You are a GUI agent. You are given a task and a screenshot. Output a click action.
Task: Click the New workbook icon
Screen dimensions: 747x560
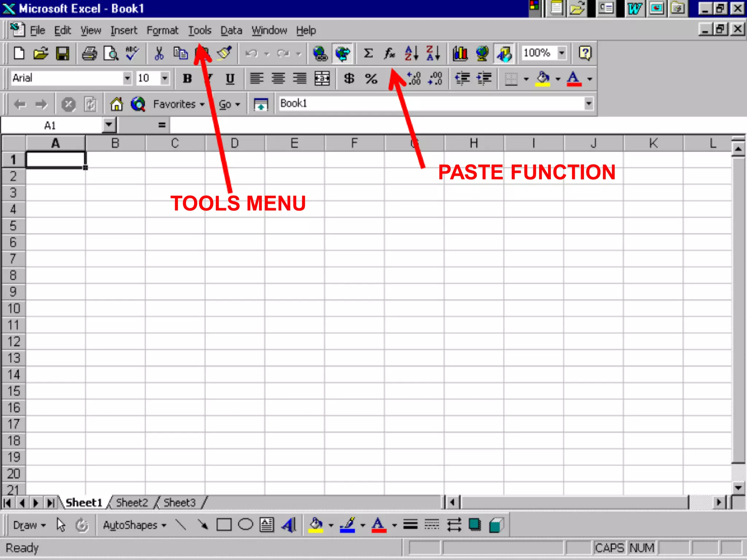tap(19, 54)
